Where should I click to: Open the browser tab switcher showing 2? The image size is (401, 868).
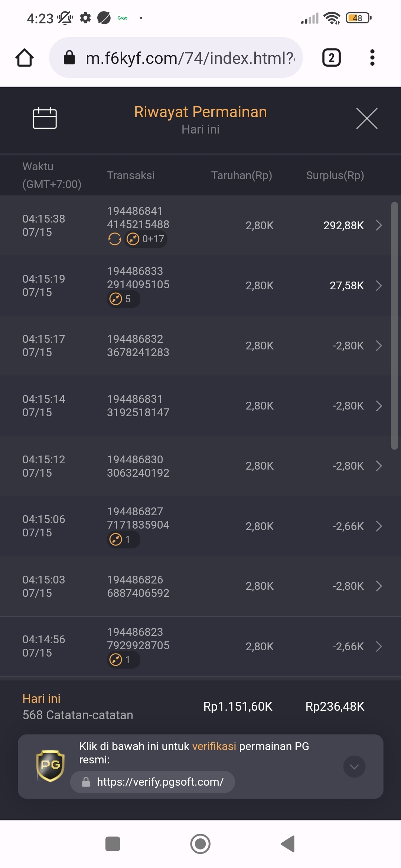click(331, 58)
